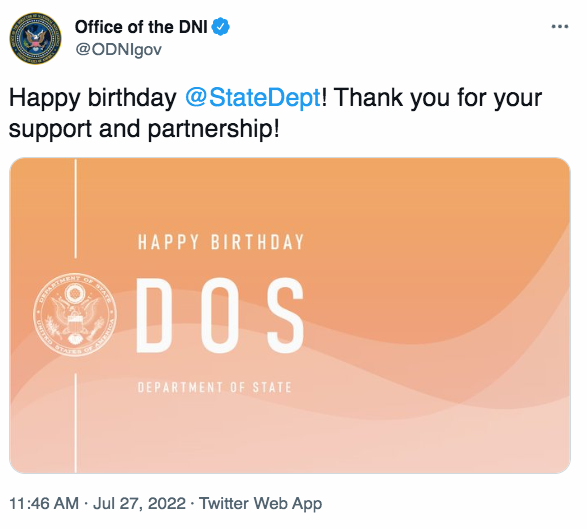Click the blue verified badge
This screenshot has width=587, height=529.
click(x=221, y=27)
